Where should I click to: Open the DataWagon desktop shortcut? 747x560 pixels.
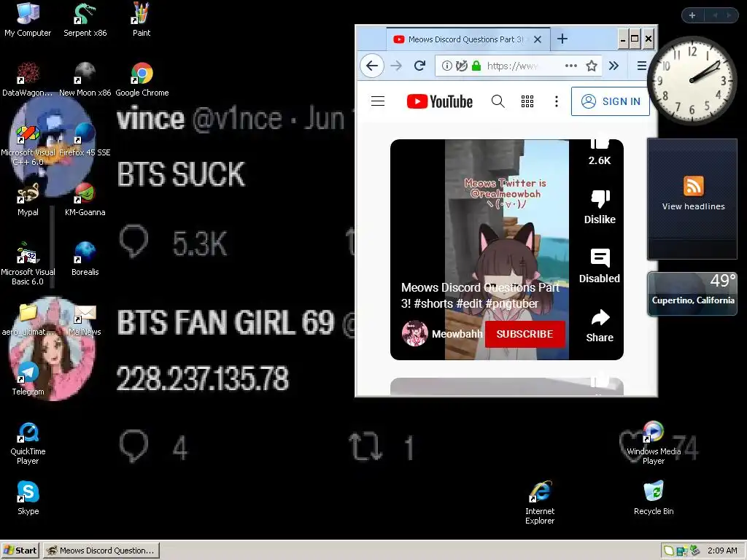pos(28,79)
